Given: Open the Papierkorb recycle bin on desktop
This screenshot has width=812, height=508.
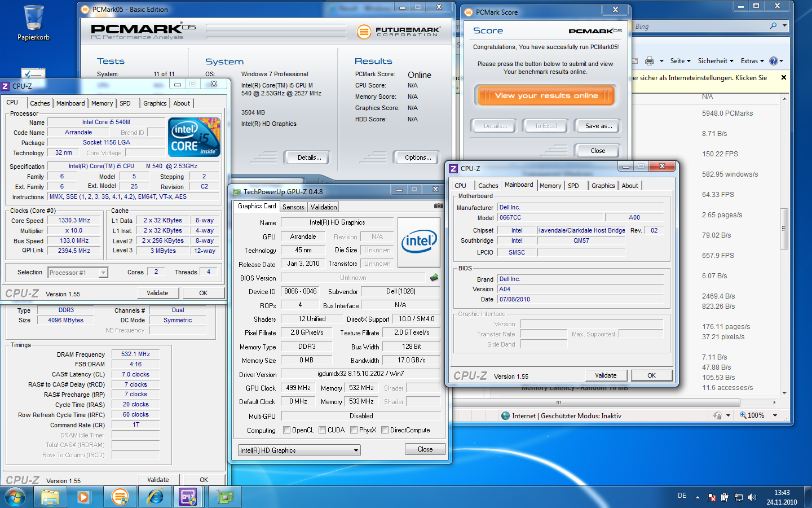Looking at the screenshot, I should (33, 23).
